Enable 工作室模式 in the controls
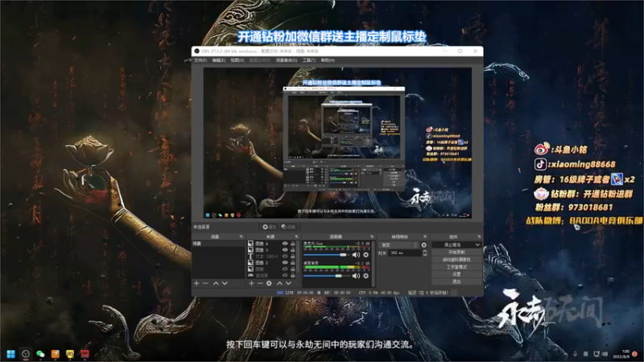Viewport: 644px width, 362px height. coord(456,267)
